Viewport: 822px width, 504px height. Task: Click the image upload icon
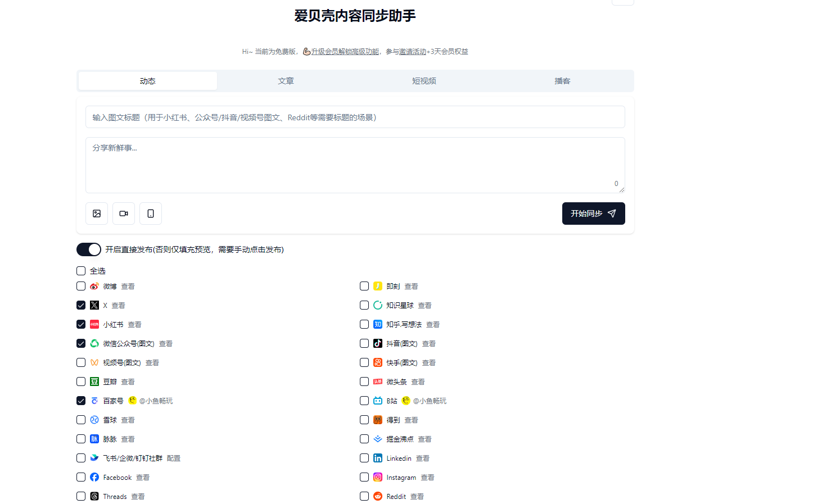[97, 214]
